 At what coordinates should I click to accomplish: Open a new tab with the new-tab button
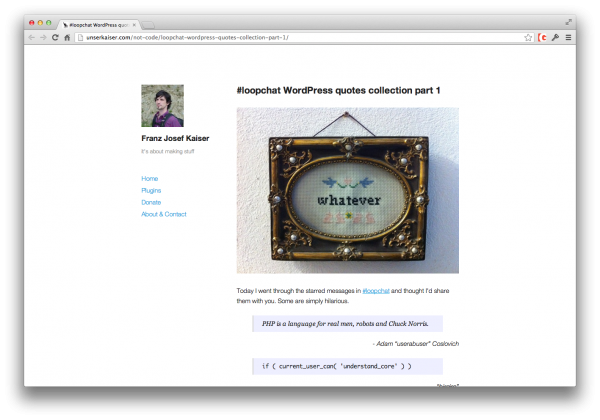point(148,25)
